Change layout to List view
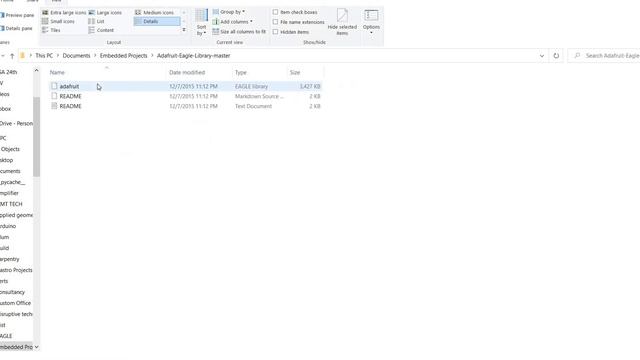The image size is (640, 360). [96, 21]
